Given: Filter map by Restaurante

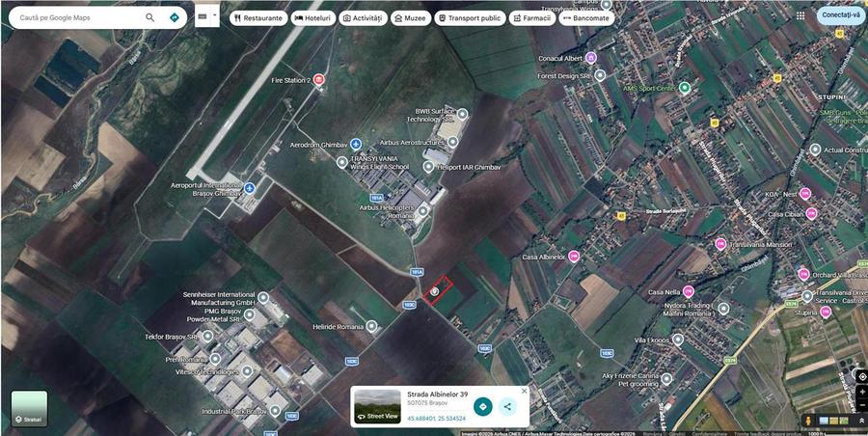Looking at the screenshot, I should tap(258, 18).
